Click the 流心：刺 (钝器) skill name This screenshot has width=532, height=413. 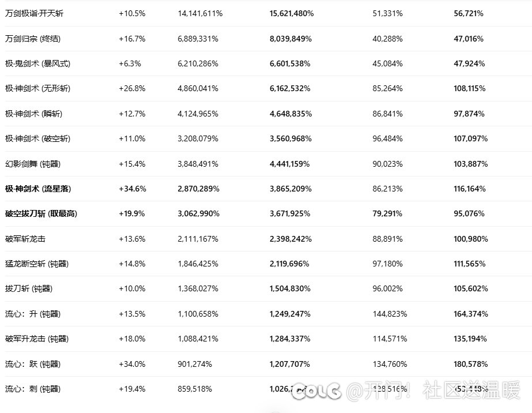tap(33, 389)
